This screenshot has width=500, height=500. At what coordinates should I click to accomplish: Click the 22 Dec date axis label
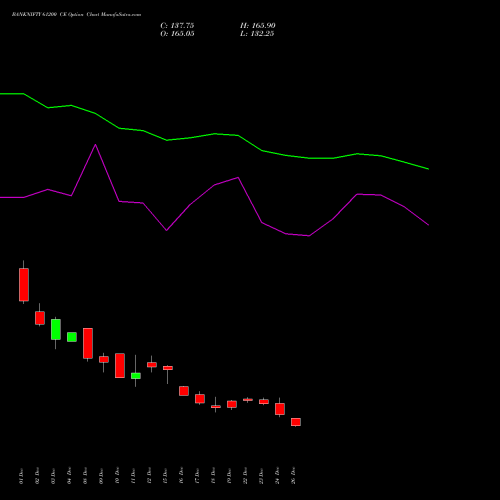coord(245,476)
